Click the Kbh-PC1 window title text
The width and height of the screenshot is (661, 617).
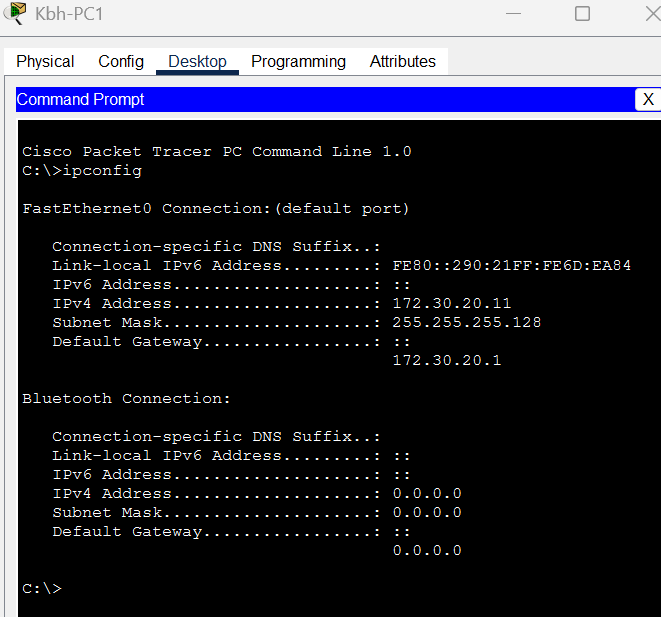click(x=69, y=14)
